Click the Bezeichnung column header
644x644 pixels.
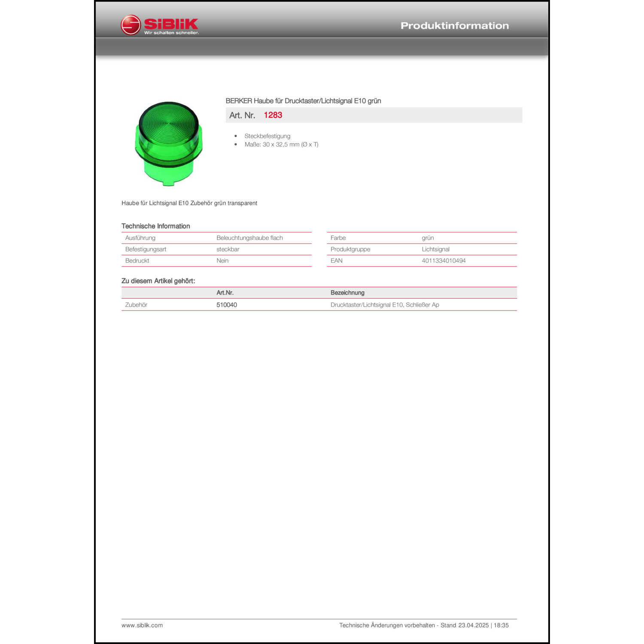pos(347,293)
